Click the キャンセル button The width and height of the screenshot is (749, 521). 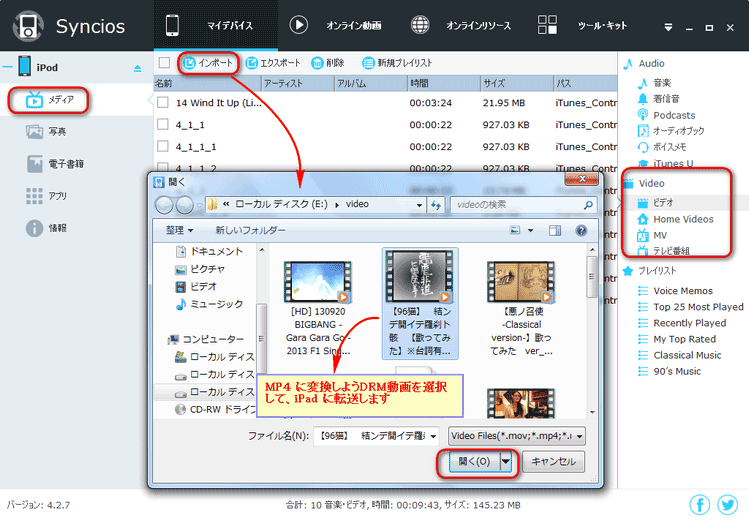pyautogui.click(x=553, y=461)
